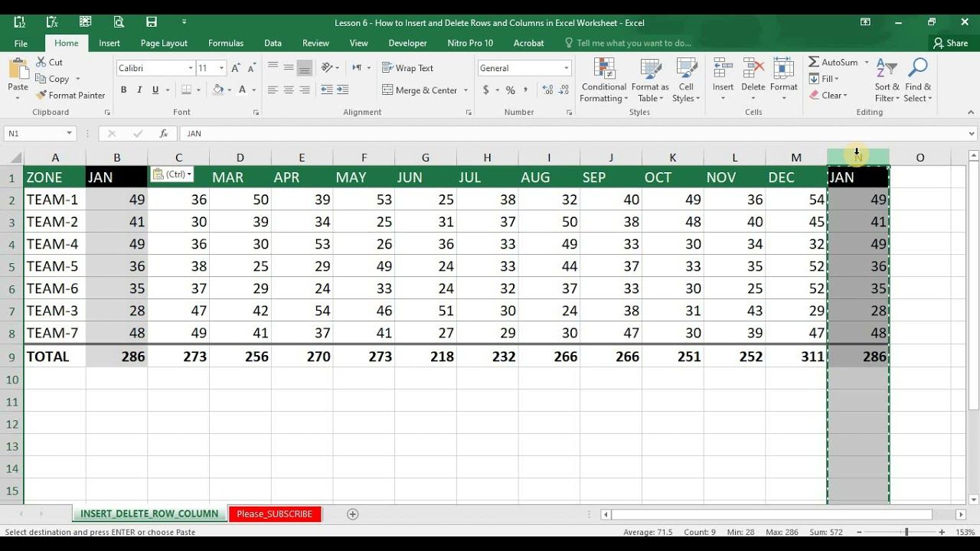
Task: Toggle Top Align vertical alignment
Action: pyautogui.click(x=273, y=67)
